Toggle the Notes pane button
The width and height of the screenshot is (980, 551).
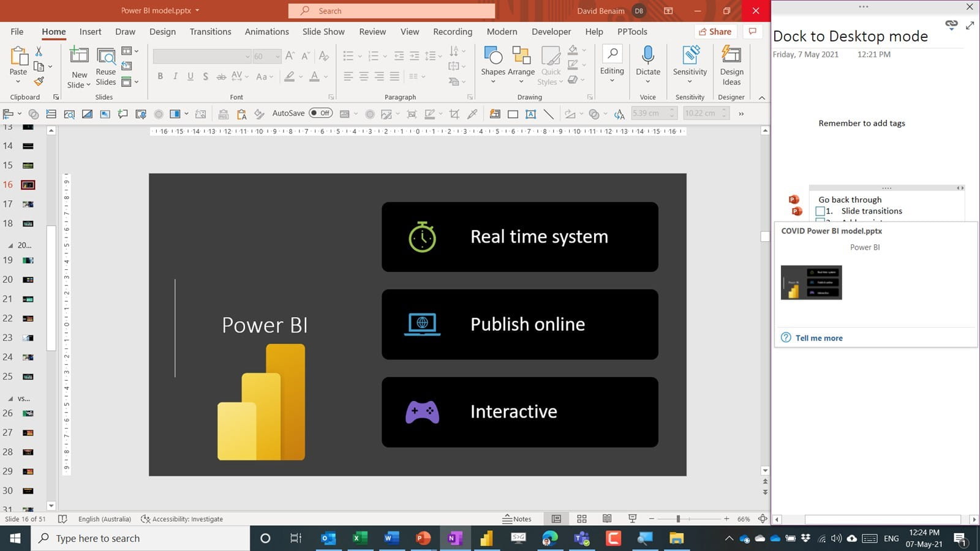(x=517, y=519)
